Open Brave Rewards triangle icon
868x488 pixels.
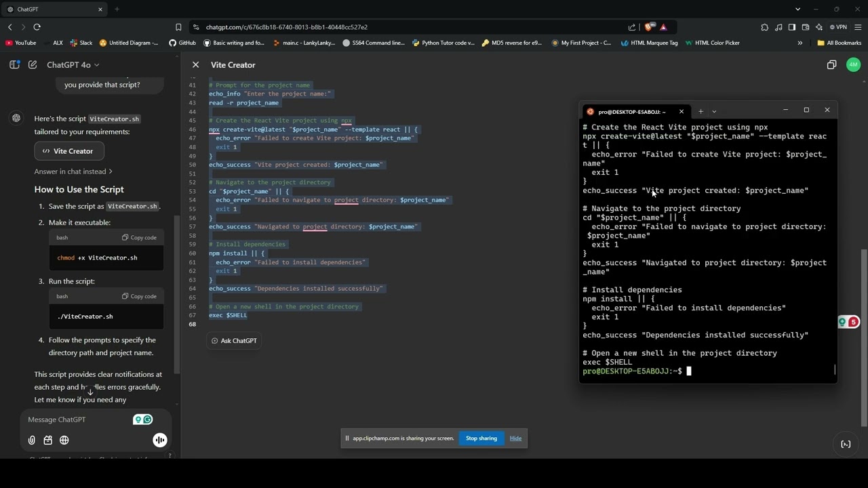(x=663, y=27)
